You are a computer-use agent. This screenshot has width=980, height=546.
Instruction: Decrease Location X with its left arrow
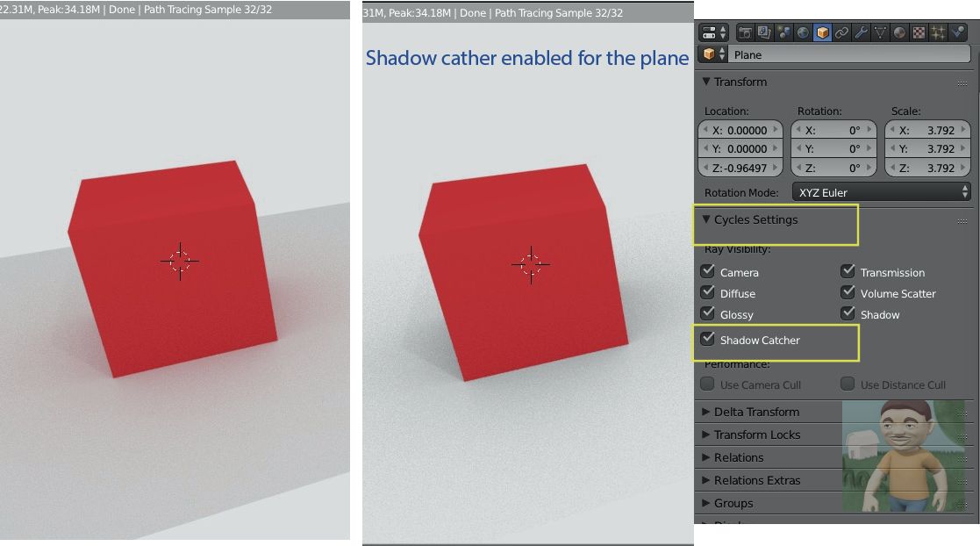[705, 130]
